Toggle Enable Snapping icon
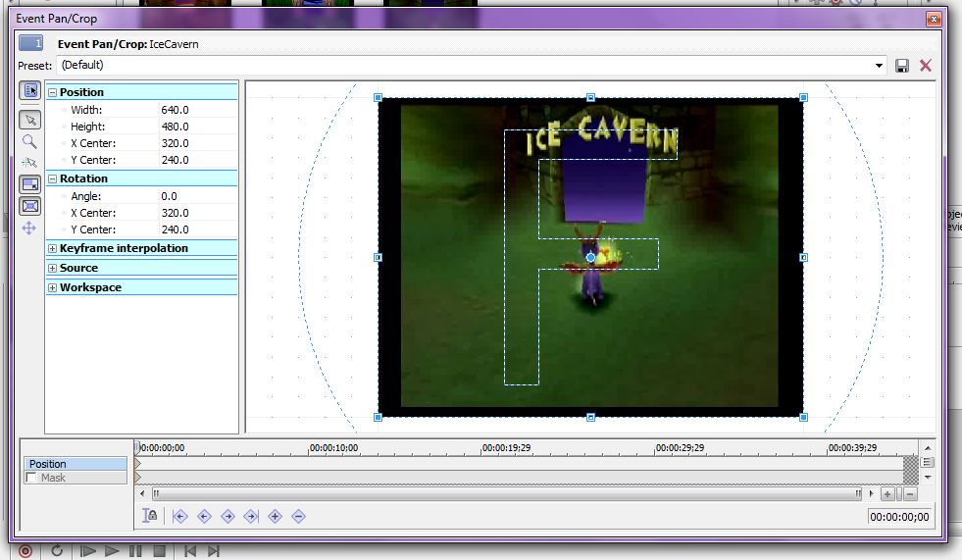This screenshot has height=560, width=962. click(29, 163)
